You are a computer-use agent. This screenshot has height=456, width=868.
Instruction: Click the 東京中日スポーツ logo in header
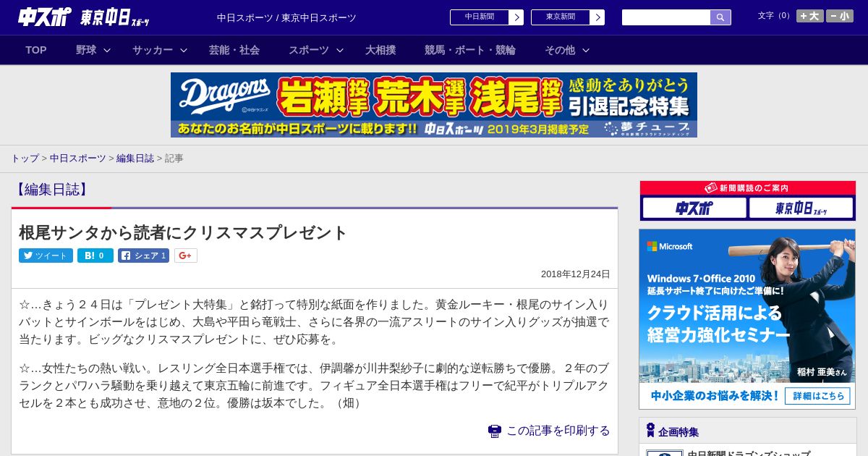click(115, 18)
